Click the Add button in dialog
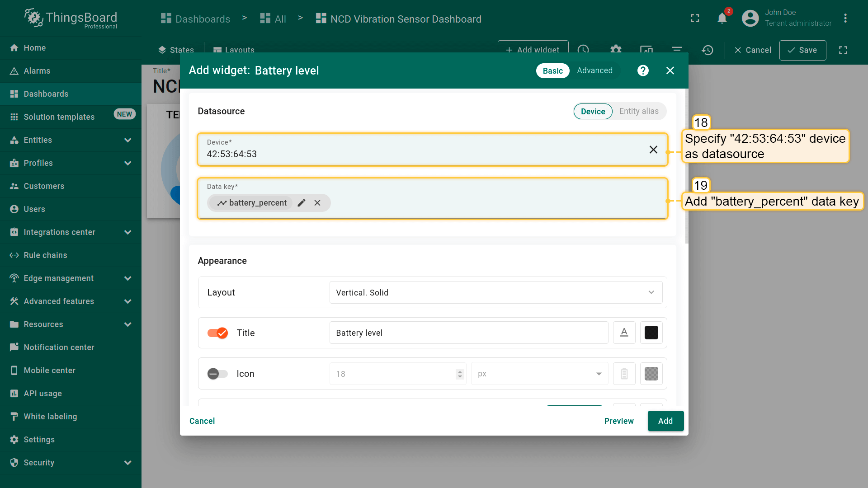 coord(665,421)
